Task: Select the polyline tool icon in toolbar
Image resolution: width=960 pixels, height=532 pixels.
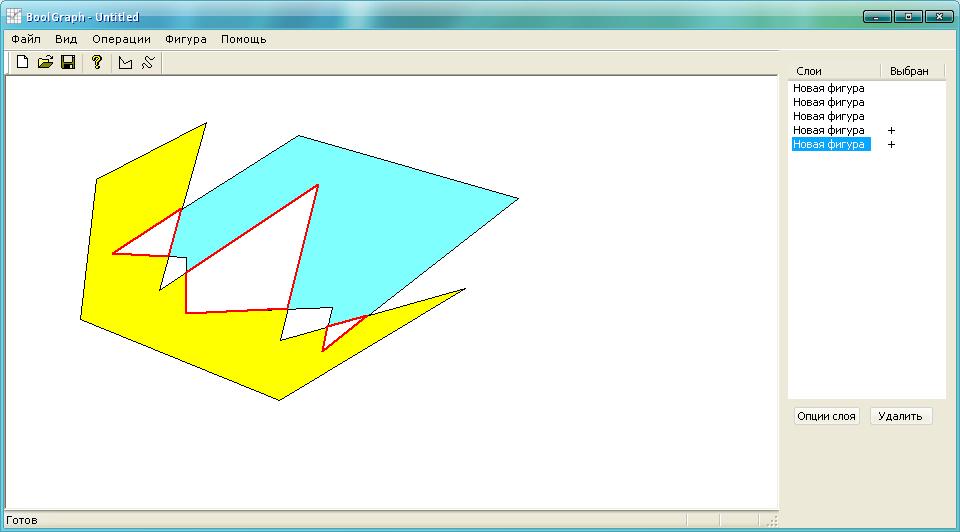Action: tap(148, 62)
